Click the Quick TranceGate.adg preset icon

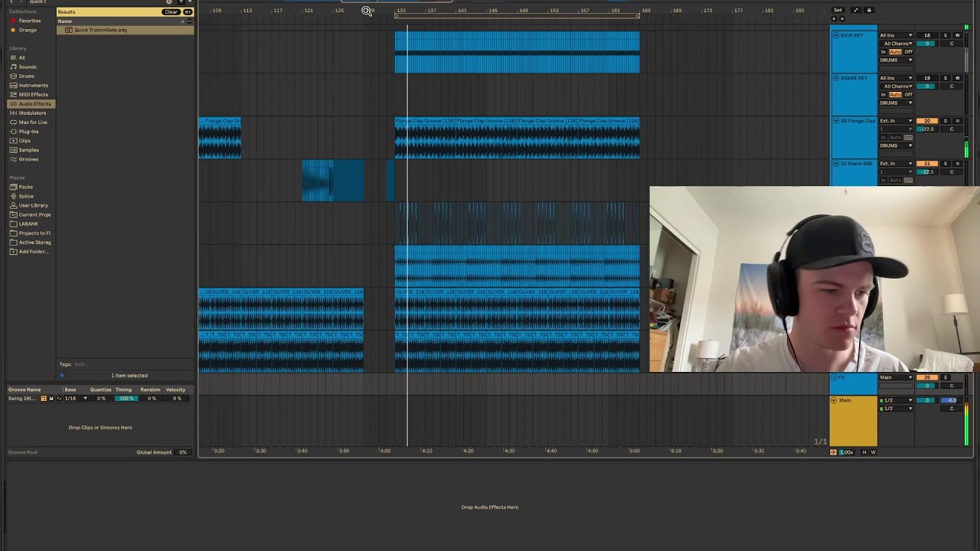click(x=69, y=30)
